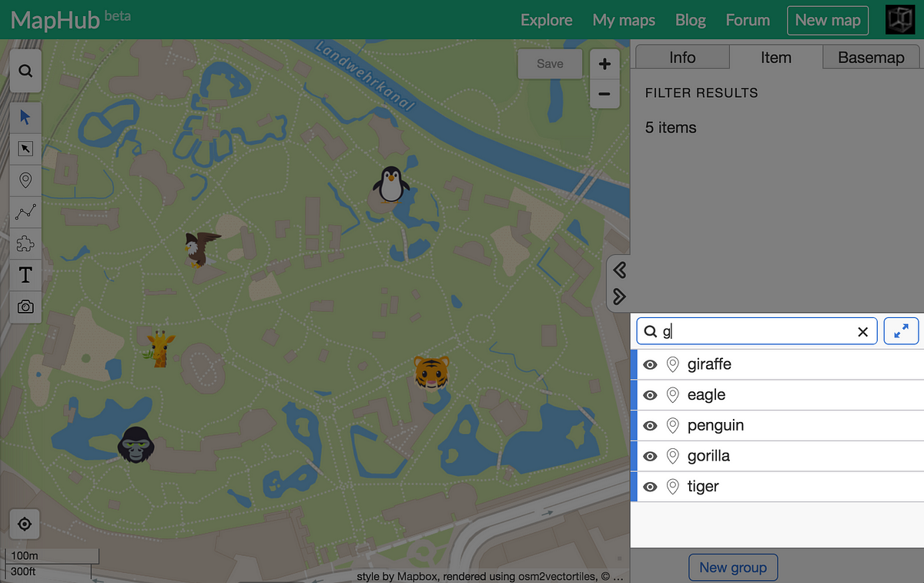Toggle visibility of the giraffe item
924x583 pixels.
[x=650, y=364]
